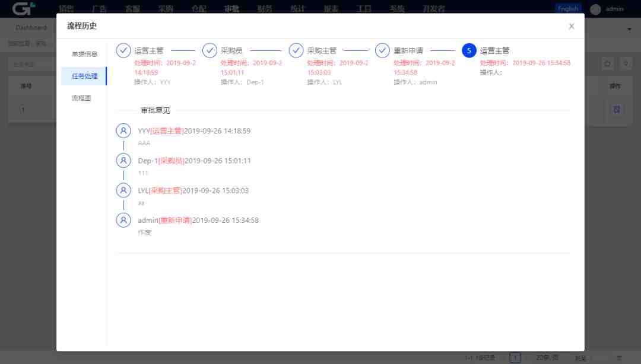This screenshot has width=641, height=364.
Task: Click the 重新申请 step checkmark icon
Action: tap(382, 50)
